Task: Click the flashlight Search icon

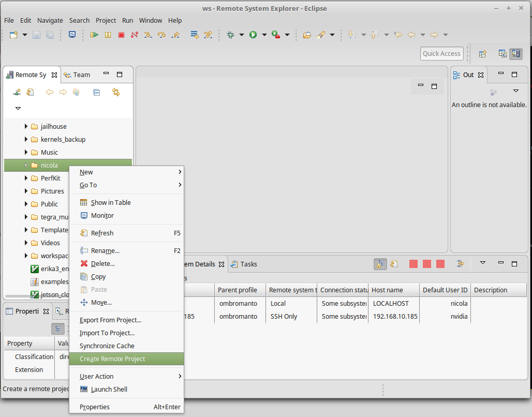Action: pos(321,35)
